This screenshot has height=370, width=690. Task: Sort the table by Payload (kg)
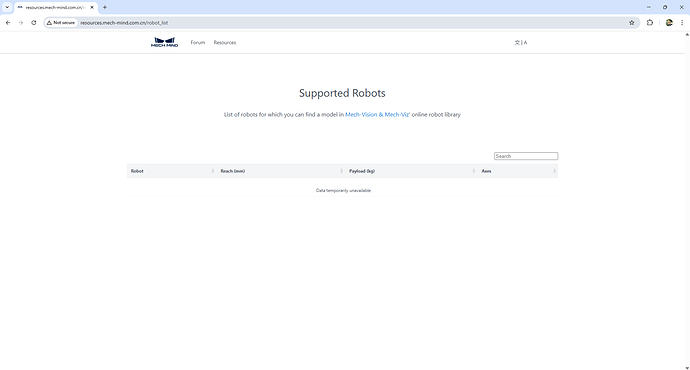pyautogui.click(x=411, y=171)
